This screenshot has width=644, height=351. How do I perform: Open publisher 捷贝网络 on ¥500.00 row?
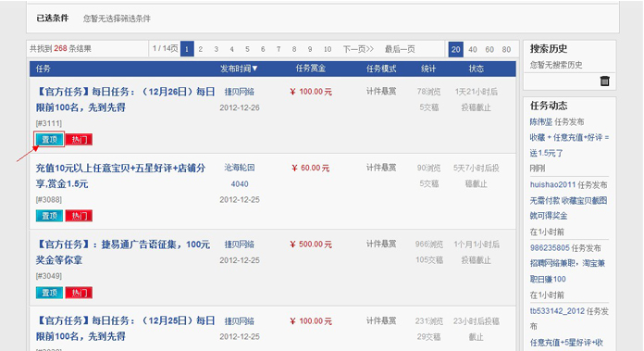click(x=240, y=244)
